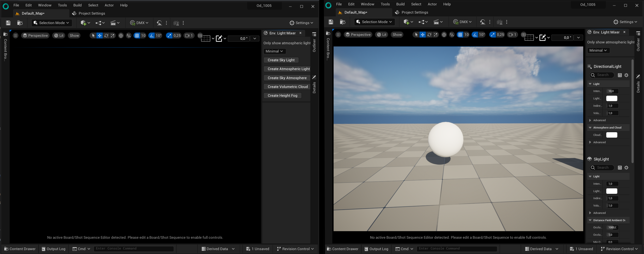
Task: Click the Build menu in the menu bar
Action: click(77, 5)
